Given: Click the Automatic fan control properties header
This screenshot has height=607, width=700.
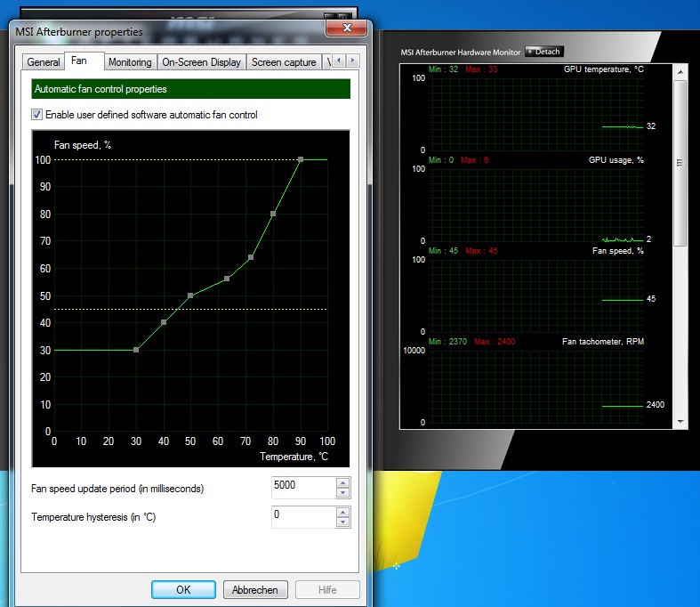Looking at the screenshot, I should tap(190, 89).
